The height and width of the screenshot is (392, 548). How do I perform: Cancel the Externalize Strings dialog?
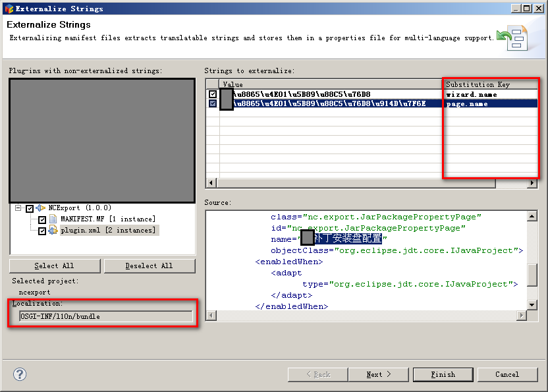point(507,374)
